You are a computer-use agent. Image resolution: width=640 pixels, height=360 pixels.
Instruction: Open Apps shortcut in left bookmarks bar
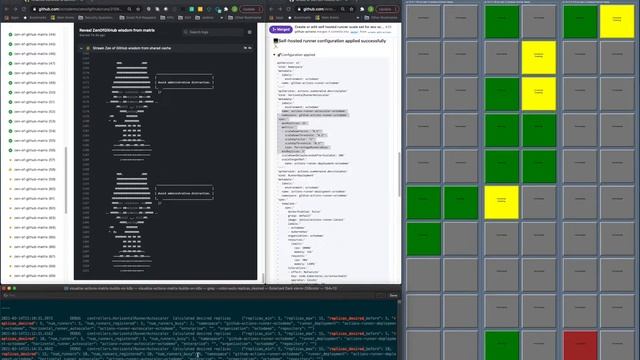pyautogui.click(x=12, y=18)
